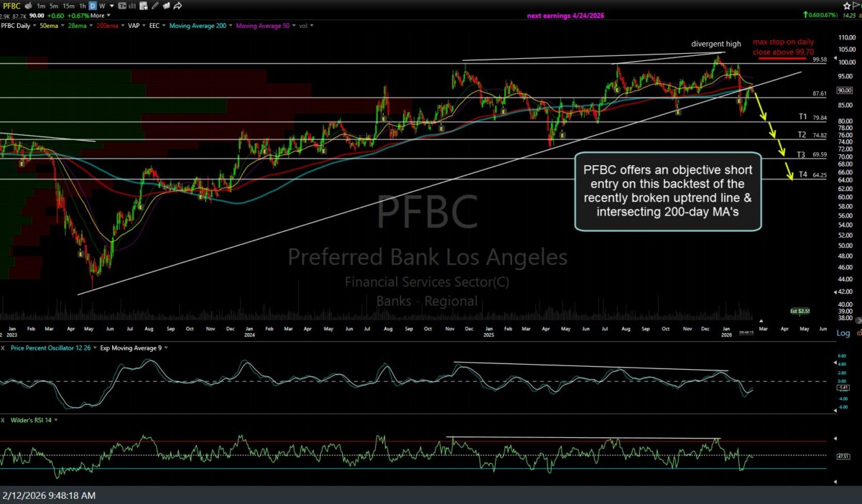Open the 200ema indicator dropdown
The image size is (862, 504).
pyautogui.click(x=123, y=26)
